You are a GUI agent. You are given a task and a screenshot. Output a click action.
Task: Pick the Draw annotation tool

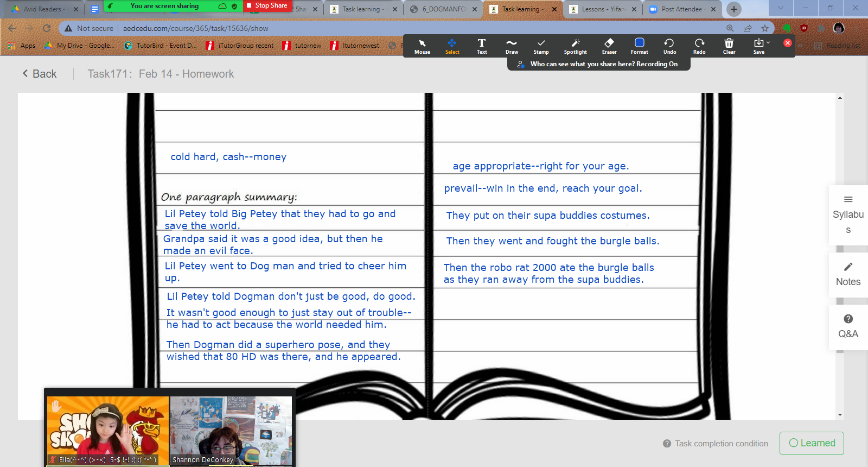512,47
